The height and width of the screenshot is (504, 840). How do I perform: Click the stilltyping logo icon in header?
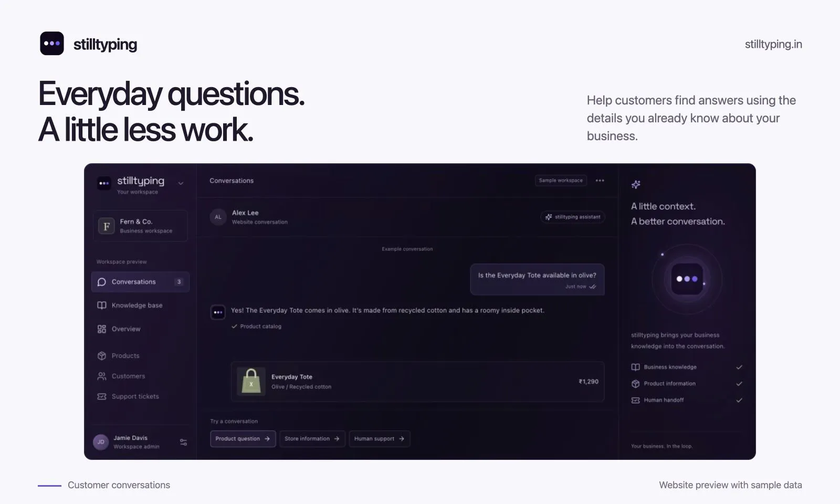(52, 44)
